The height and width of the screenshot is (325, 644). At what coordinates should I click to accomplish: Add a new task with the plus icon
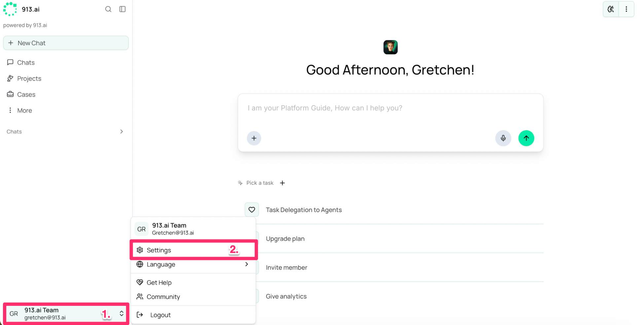[x=282, y=183]
